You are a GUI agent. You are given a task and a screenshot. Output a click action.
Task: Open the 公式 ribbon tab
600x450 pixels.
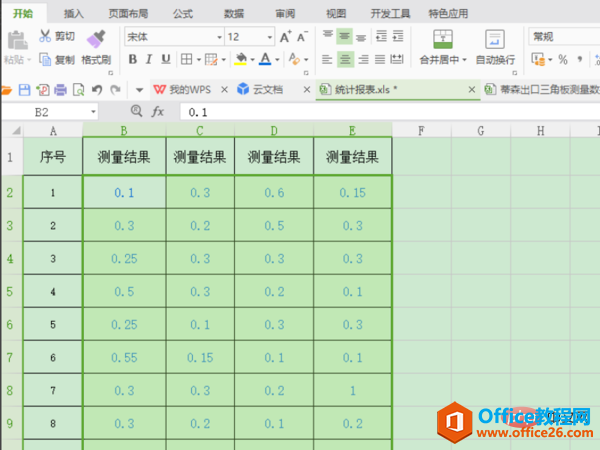tap(183, 13)
